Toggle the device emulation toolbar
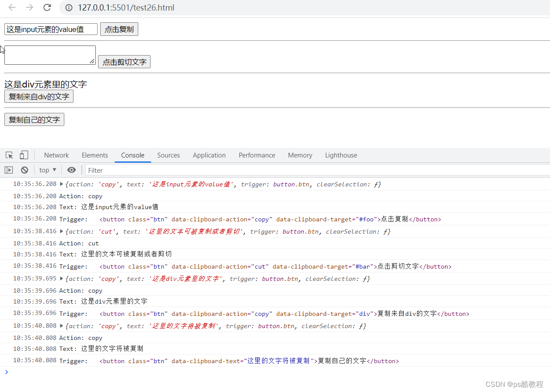550x392 pixels. click(x=24, y=155)
